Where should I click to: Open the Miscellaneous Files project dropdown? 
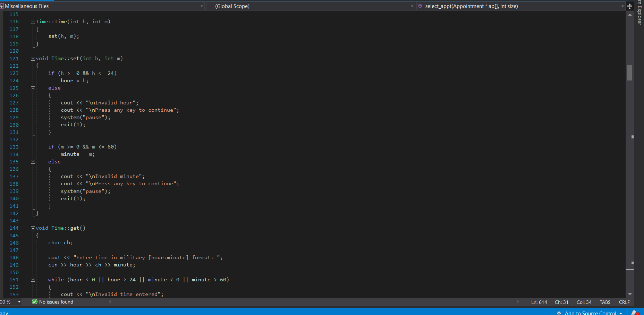[x=202, y=6]
